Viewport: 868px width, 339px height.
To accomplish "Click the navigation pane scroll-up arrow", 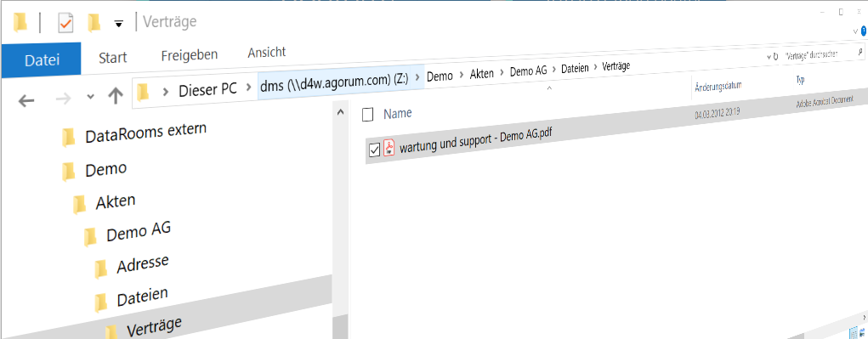I will [341, 111].
